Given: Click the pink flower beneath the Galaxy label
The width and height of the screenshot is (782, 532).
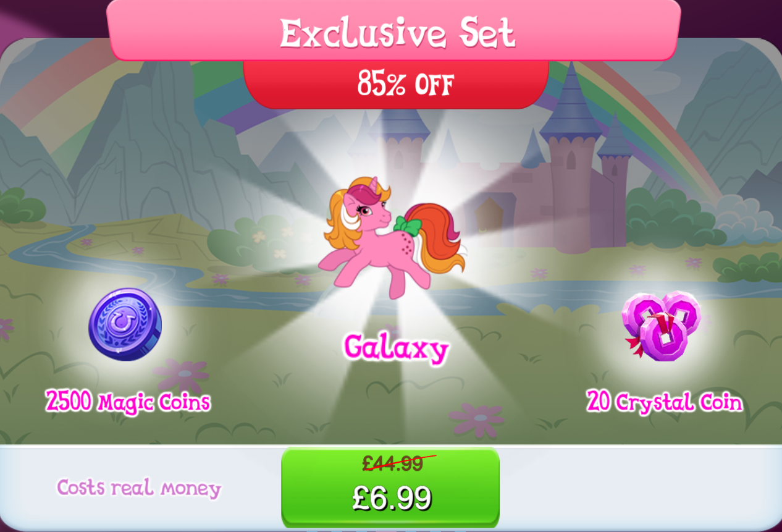Looking at the screenshot, I should pyautogui.click(x=477, y=420).
